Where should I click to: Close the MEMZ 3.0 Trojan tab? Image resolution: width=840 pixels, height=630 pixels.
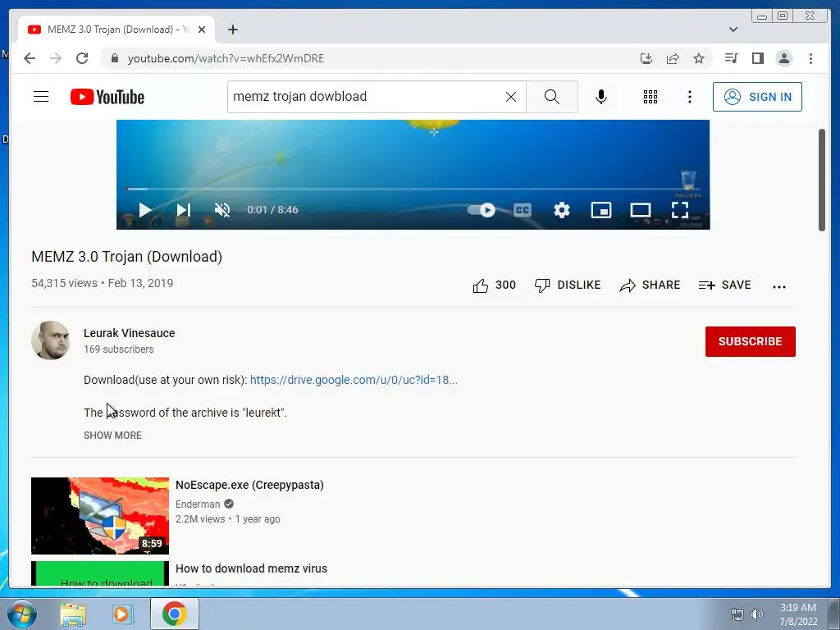coord(202,30)
